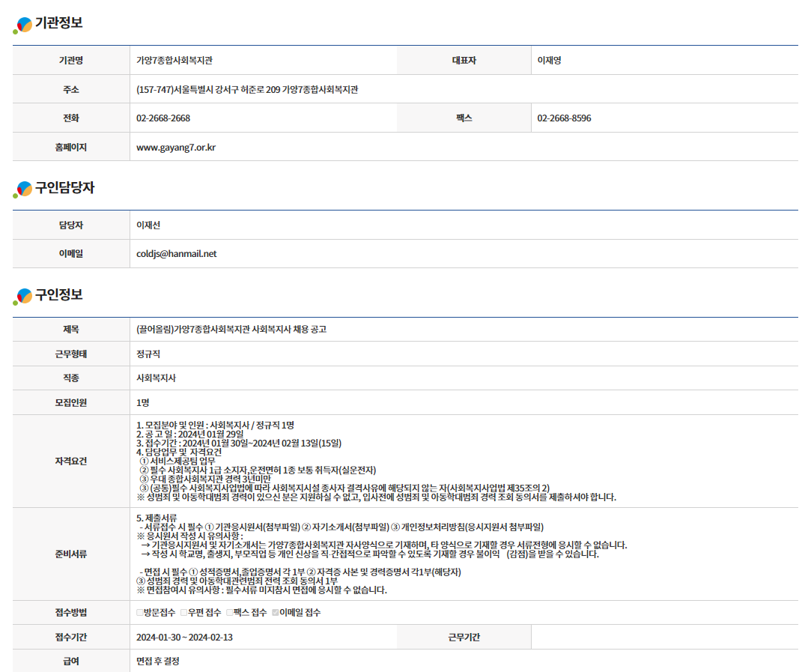Click the 기관정보 section logo icon
The width and height of the screenshot is (811, 672).
(22, 25)
